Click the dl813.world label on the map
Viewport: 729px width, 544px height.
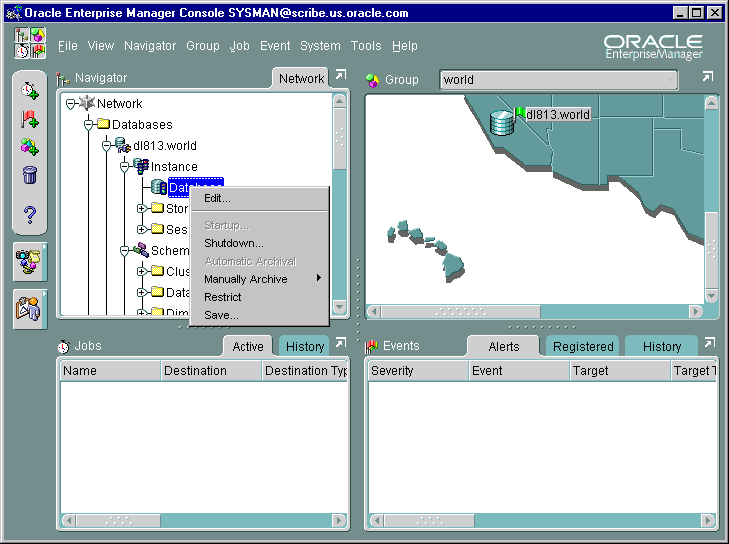point(558,114)
